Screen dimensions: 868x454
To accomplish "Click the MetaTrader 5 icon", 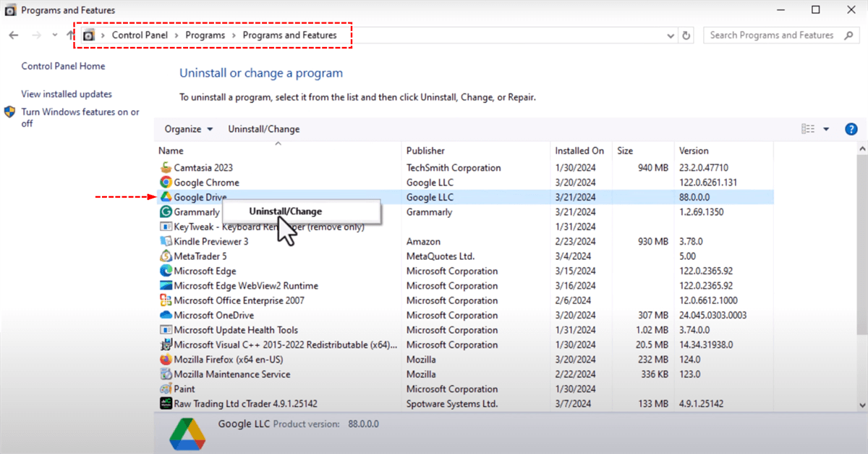I will [x=166, y=256].
